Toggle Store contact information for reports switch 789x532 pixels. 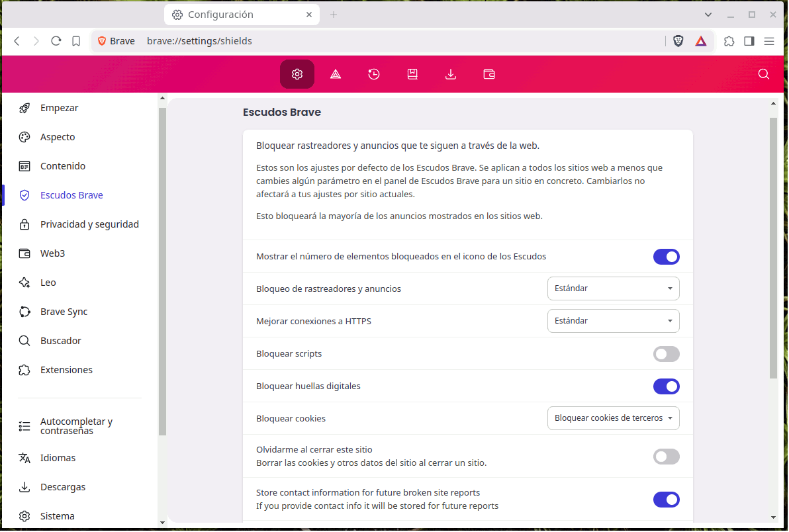(x=667, y=500)
